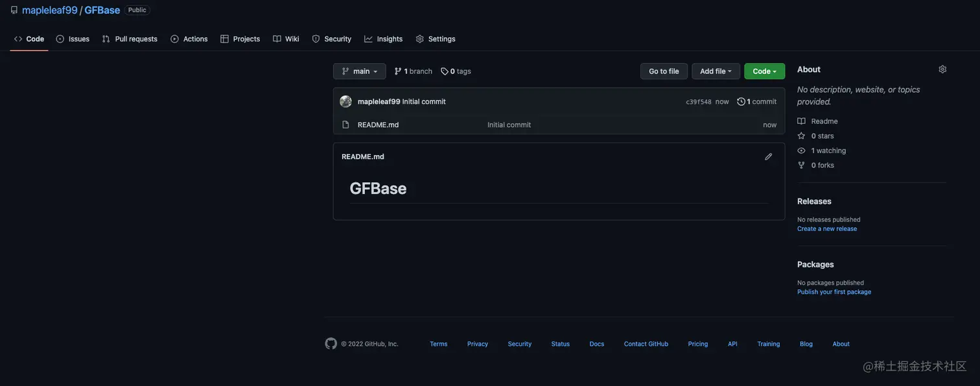Open the green Code dropdown
The height and width of the screenshot is (386, 980).
(764, 71)
